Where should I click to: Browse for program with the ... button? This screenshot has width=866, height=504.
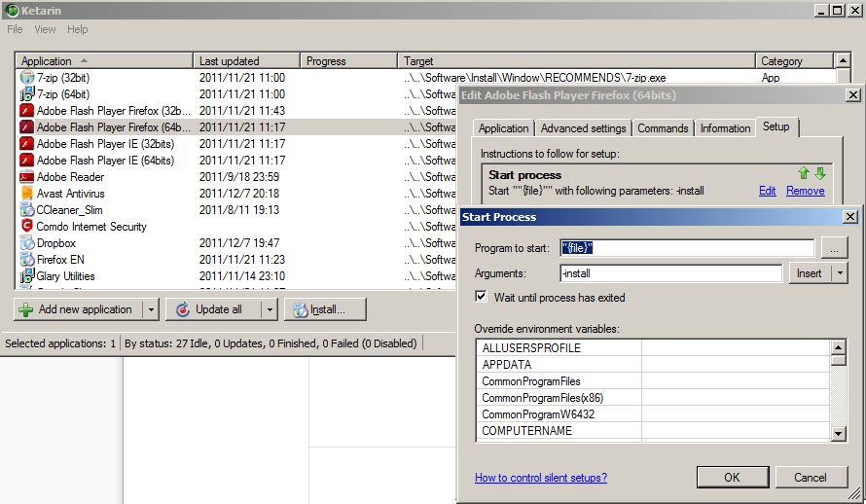834,248
